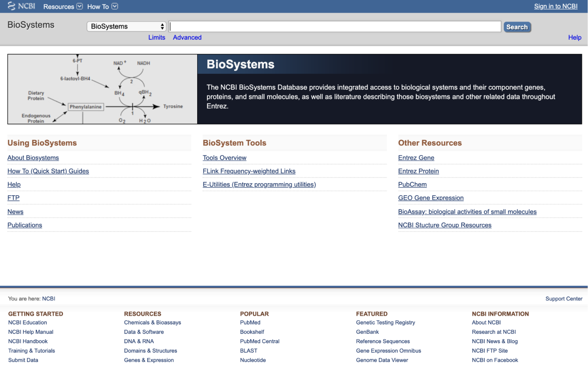The height and width of the screenshot is (367, 588).
Task: Click the NCBI logo icon
Action: pyautogui.click(x=21, y=6)
